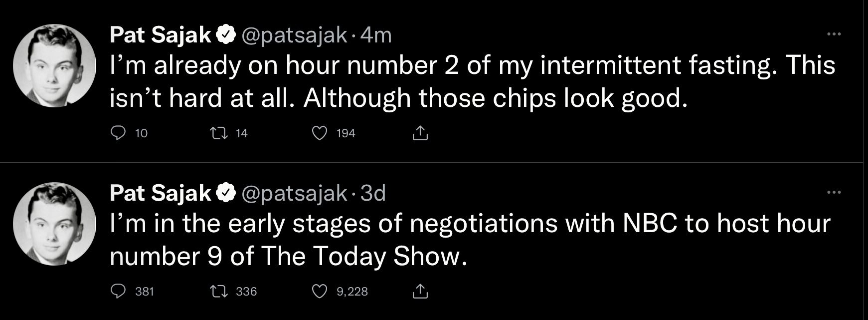Open more options for the Today Show tweet
This screenshot has height=320, width=868.
(834, 192)
